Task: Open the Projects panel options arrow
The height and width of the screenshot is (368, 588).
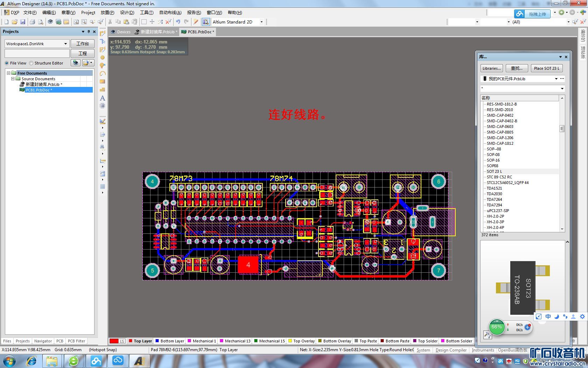Action: pyautogui.click(x=83, y=32)
